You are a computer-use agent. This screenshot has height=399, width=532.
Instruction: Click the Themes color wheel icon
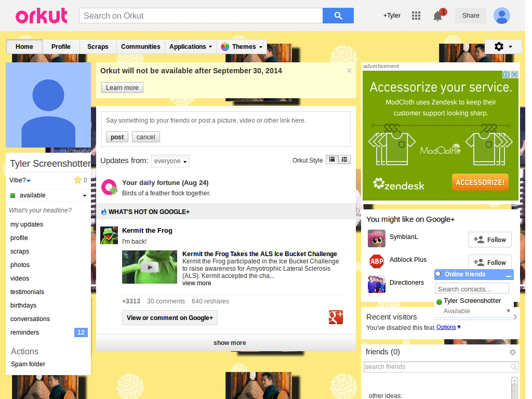click(x=225, y=47)
